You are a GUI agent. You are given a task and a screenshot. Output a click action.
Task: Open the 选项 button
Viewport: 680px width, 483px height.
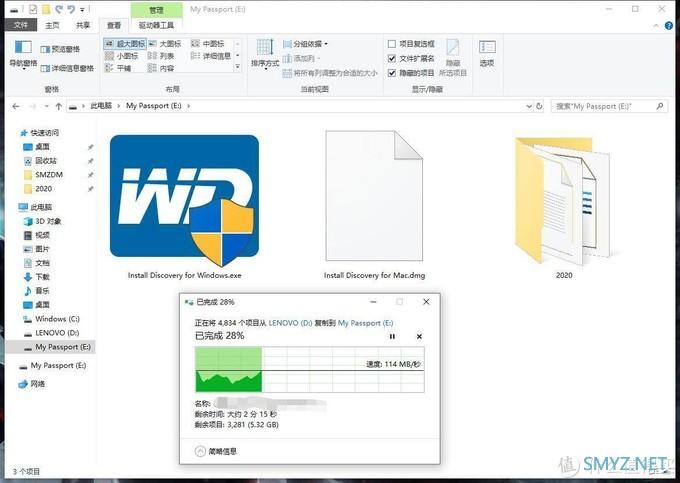coord(487,54)
